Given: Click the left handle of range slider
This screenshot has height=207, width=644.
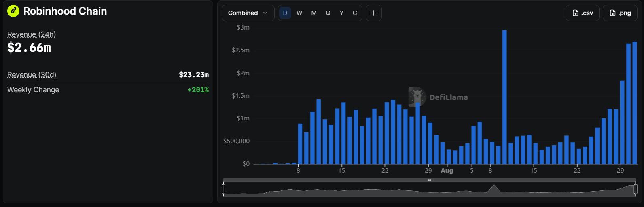Looking at the screenshot, I should (224, 189).
